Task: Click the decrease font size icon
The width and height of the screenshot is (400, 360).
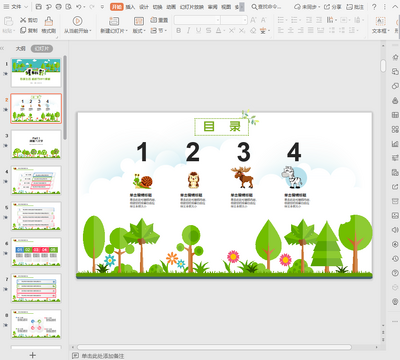Action: pyautogui.click(x=263, y=20)
